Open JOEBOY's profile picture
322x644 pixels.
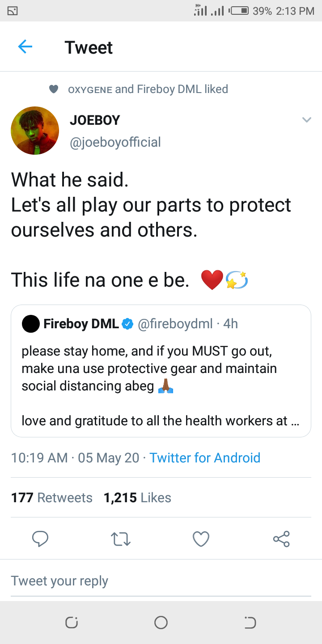pos(35,131)
